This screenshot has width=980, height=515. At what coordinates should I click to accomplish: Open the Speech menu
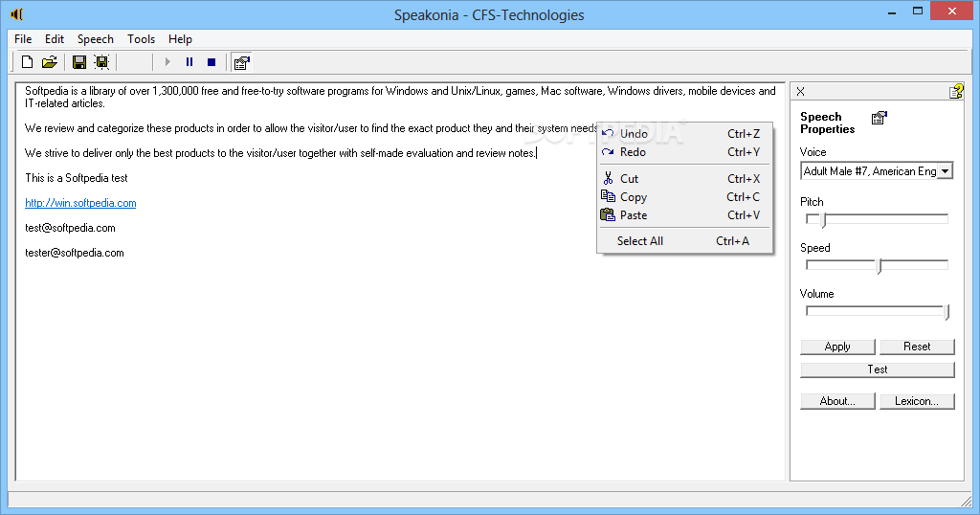pos(96,38)
